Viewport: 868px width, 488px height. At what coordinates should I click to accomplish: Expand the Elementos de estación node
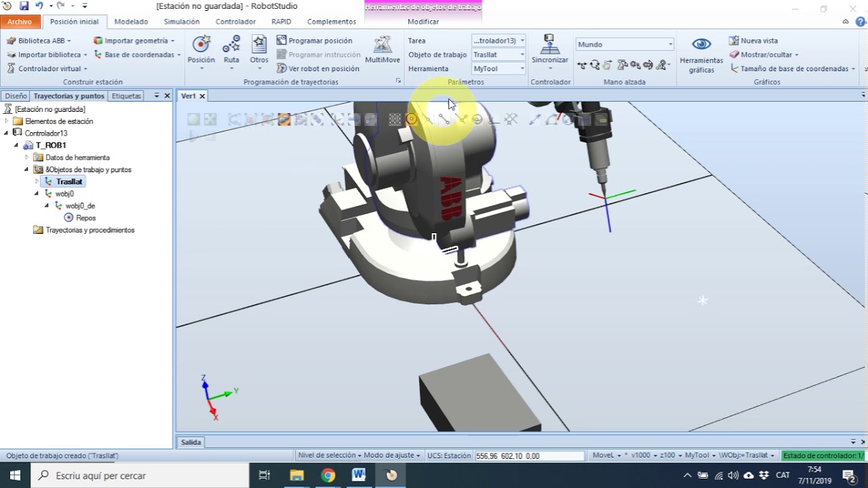(x=7, y=121)
